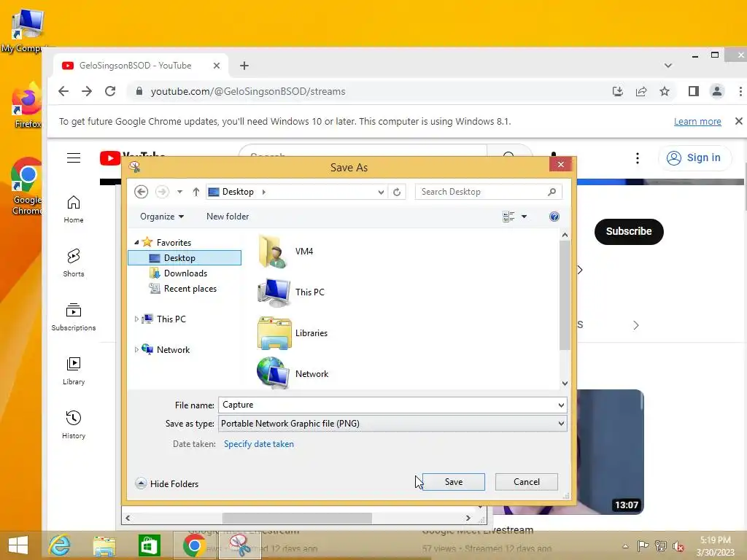Go up one folder level
Viewport: 747px width, 560px height.
pos(196,192)
